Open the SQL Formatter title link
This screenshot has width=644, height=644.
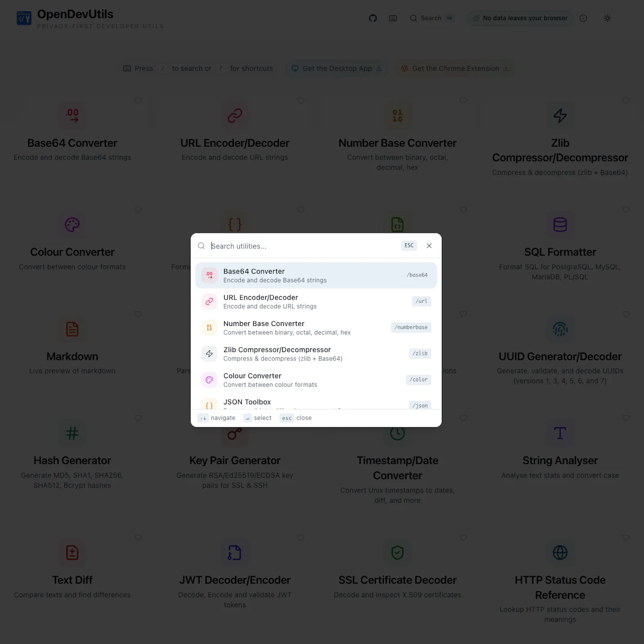click(560, 252)
